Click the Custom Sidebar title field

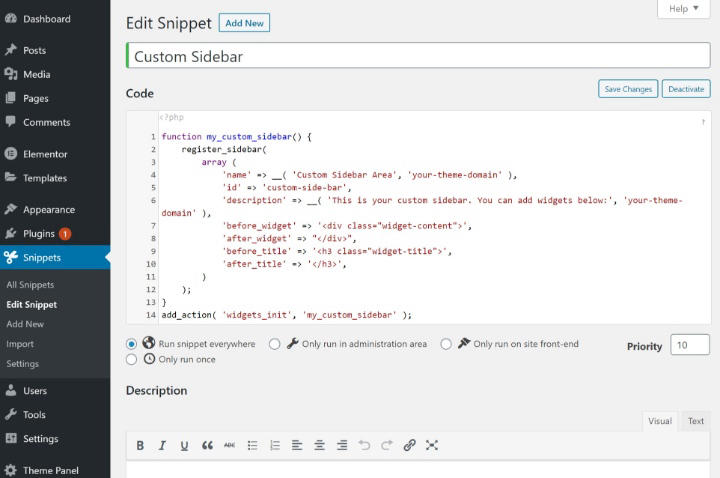(418, 56)
